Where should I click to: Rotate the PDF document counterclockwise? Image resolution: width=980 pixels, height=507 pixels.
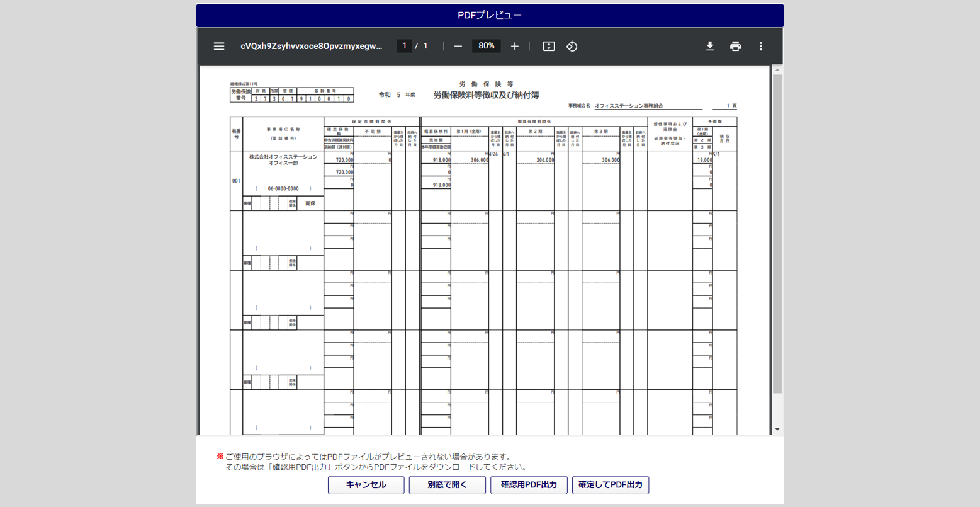[x=572, y=46]
